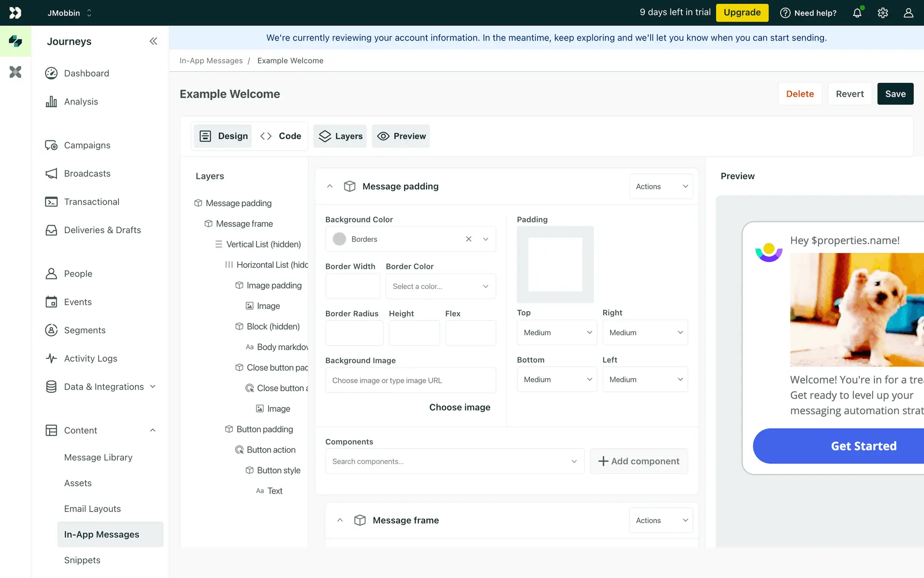This screenshot has height=578, width=924.
Task: Open the Top padding Medium dropdown
Action: 557,333
